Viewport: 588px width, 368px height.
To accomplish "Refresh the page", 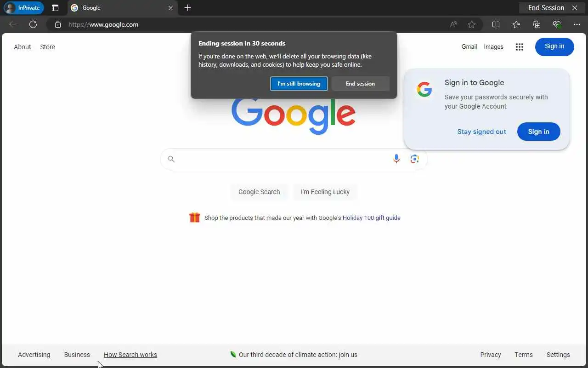I will pos(33,24).
